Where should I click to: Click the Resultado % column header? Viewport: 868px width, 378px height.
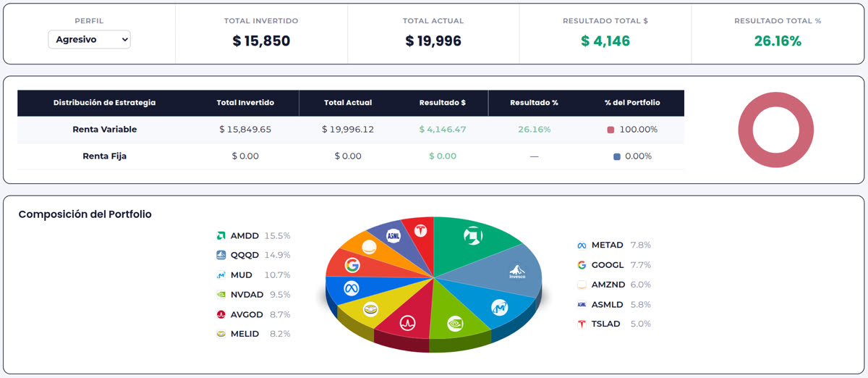(534, 103)
